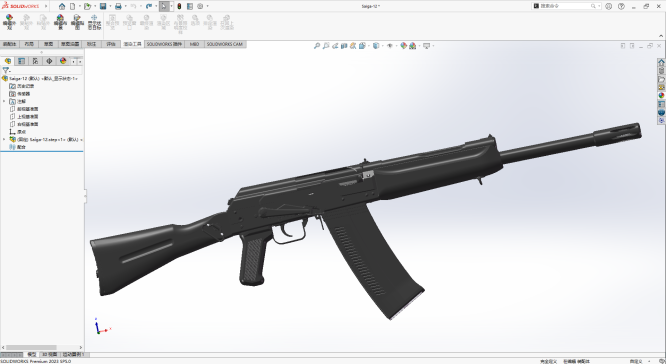Open SOLIDWORKS Resources home icon in task pane

pos(661,62)
